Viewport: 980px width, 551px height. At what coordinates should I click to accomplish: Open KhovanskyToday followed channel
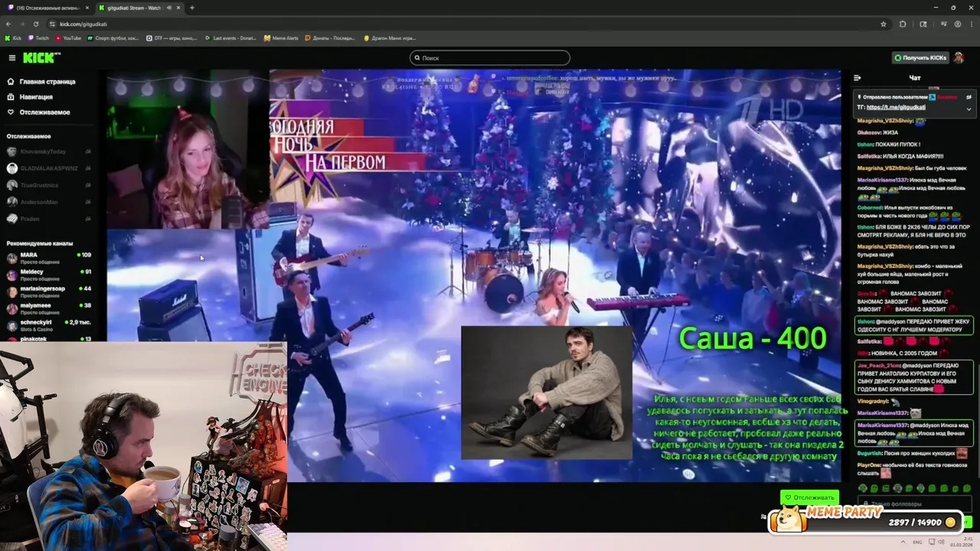pos(47,152)
